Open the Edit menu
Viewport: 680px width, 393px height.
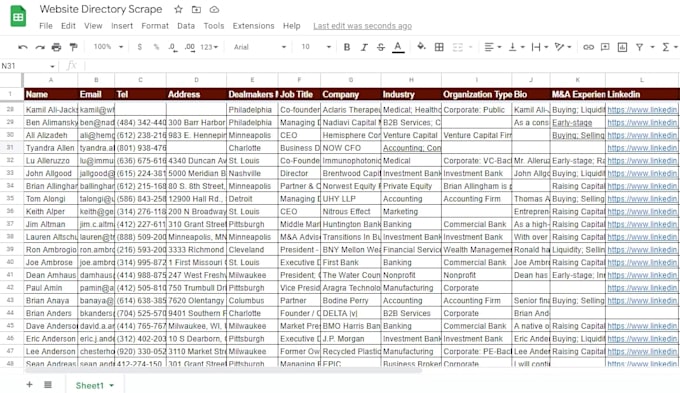tap(68, 26)
